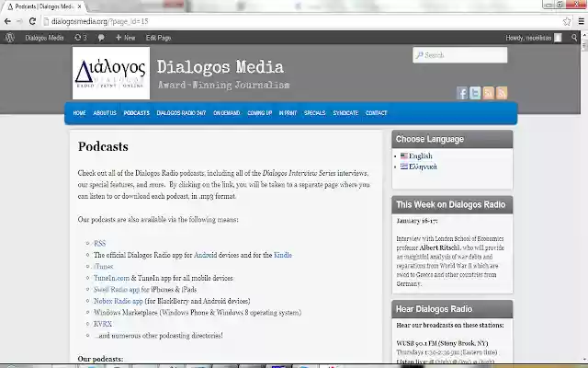Screen dimensions: 588x368
Task: Open the iTunes link
Action: (103, 267)
